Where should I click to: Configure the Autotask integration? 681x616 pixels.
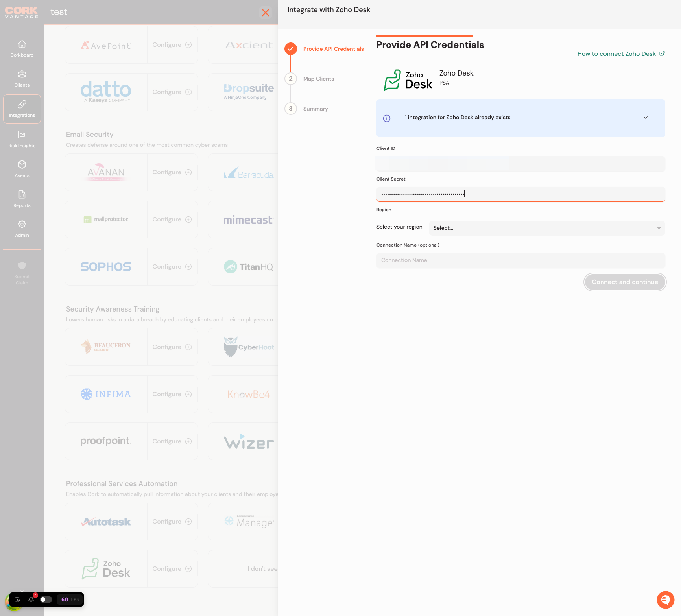click(172, 522)
